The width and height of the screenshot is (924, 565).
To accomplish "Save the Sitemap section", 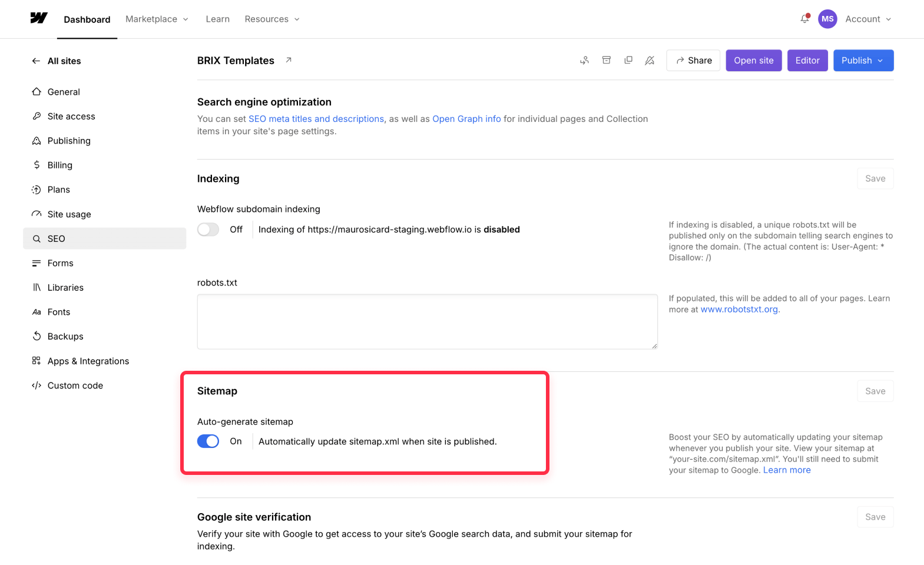I will tap(875, 391).
